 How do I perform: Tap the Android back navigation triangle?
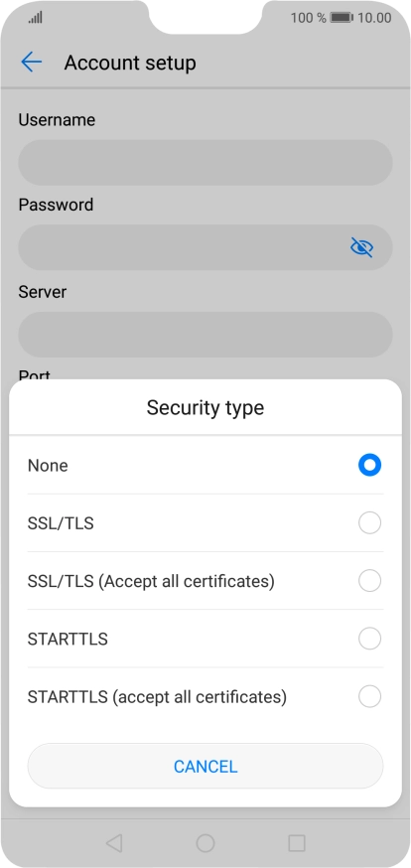tap(114, 843)
